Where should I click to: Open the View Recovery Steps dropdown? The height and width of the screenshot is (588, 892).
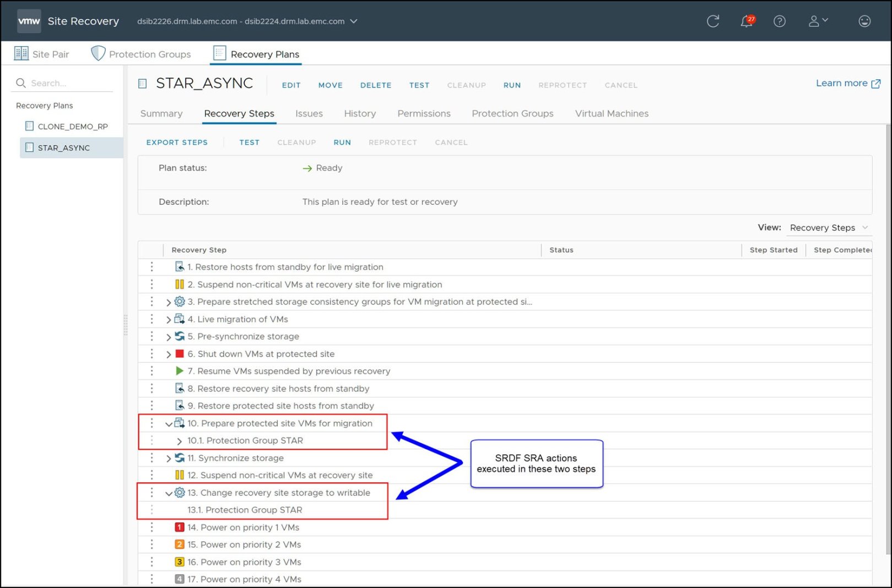[829, 227]
